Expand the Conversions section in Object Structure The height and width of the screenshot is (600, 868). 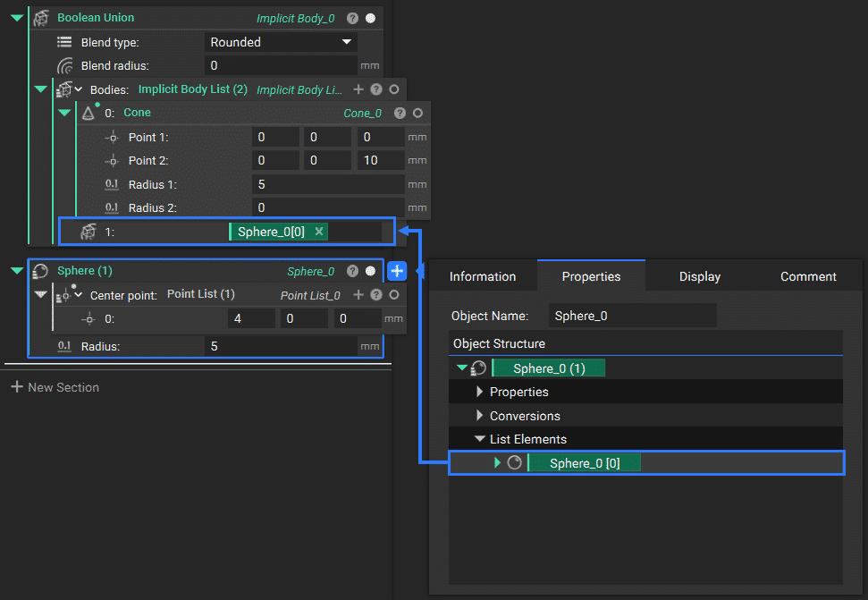(479, 416)
